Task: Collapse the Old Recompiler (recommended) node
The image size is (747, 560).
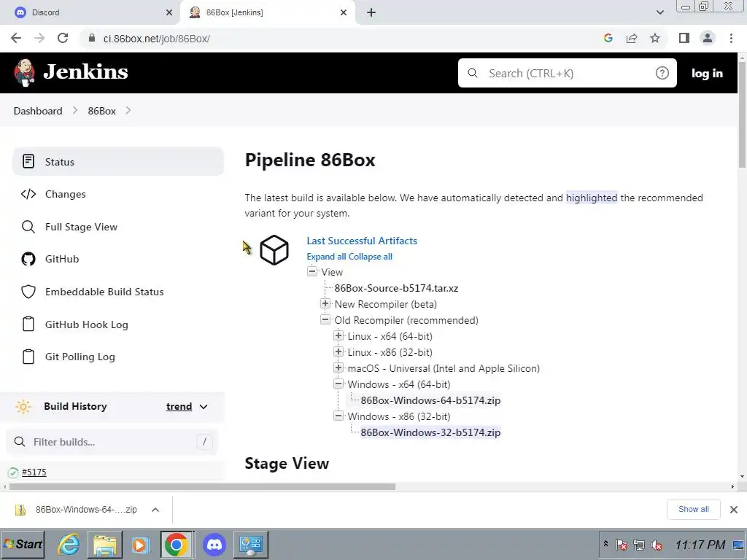Action: point(325,319)
